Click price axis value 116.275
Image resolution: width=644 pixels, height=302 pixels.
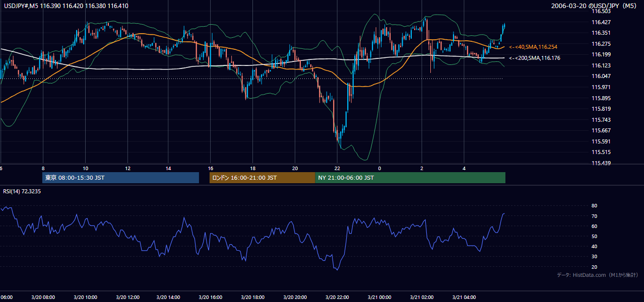(x=601, y=44)
